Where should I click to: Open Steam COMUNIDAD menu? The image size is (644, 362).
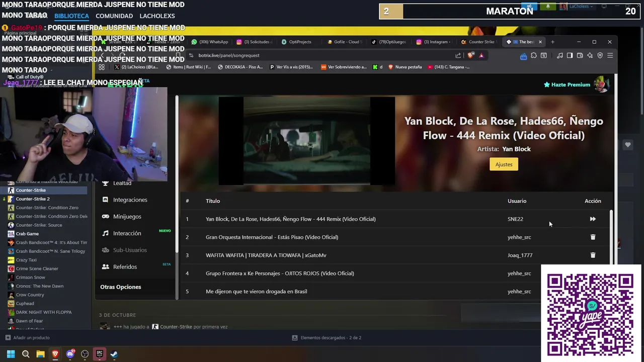point(114,16)
